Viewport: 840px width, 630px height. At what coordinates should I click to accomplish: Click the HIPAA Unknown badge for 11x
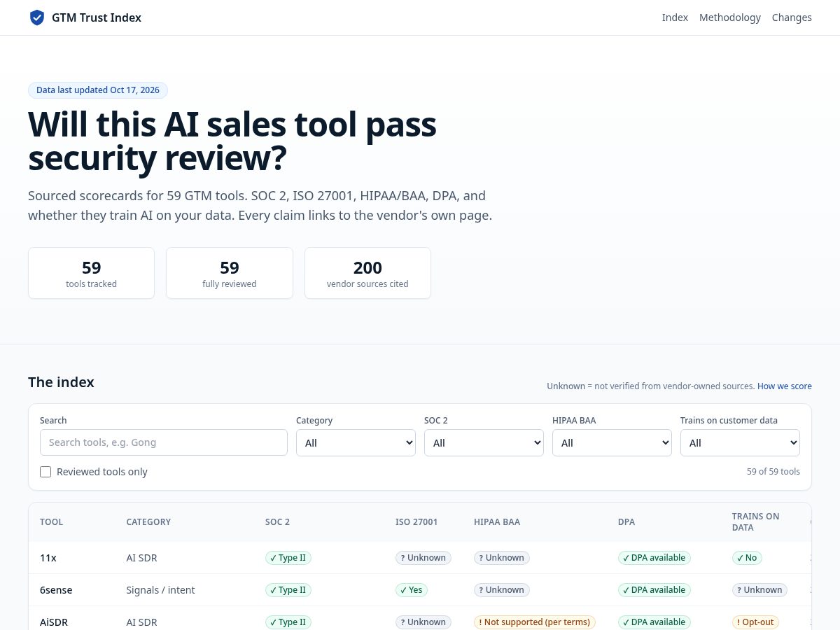tap(502, 558)
